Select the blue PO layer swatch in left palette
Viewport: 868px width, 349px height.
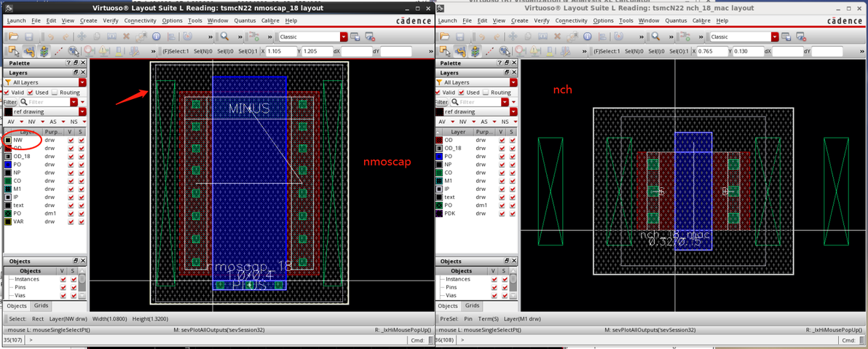pos(8,165)
